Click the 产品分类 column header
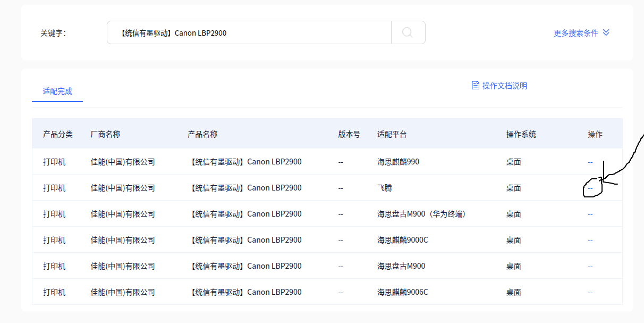Screen dimensions: 644x323 [58, 134]
